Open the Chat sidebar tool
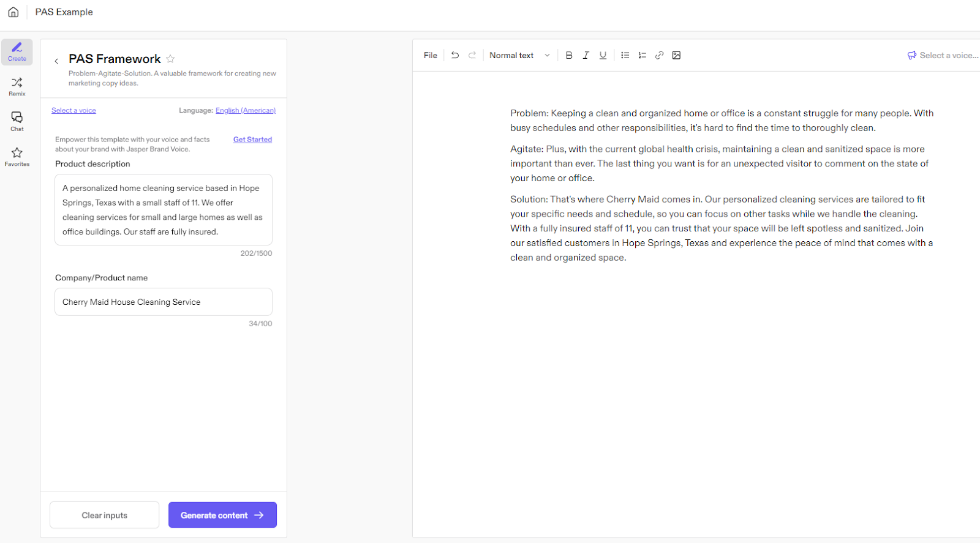 pos(17,122)
